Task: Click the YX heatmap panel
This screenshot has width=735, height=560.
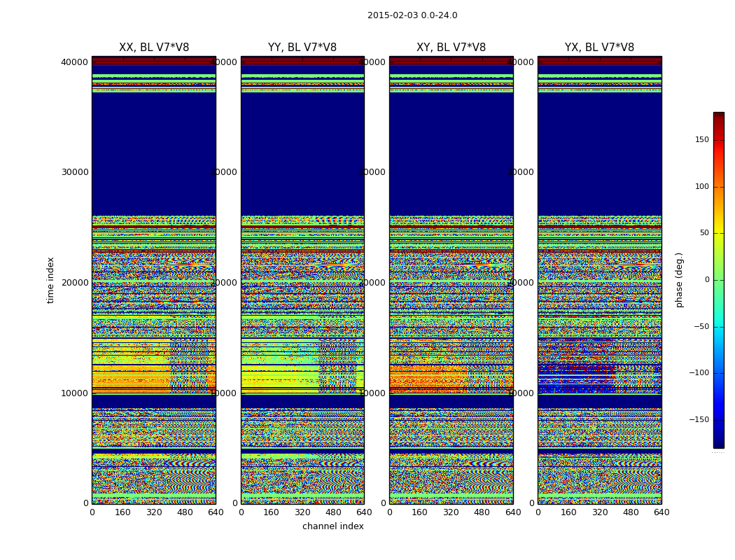Action: [599, 280]
